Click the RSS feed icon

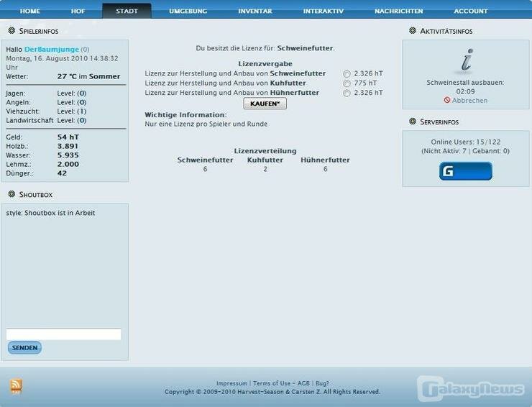click(16, 386)
